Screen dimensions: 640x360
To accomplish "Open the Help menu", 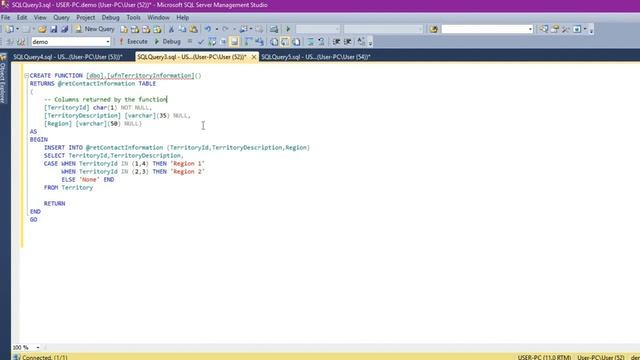I will point(182,18).
